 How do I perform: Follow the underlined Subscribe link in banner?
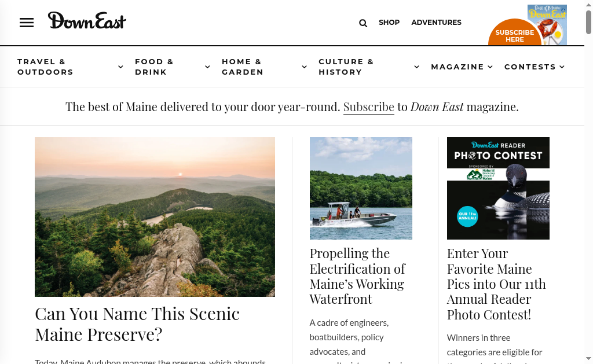369,107
